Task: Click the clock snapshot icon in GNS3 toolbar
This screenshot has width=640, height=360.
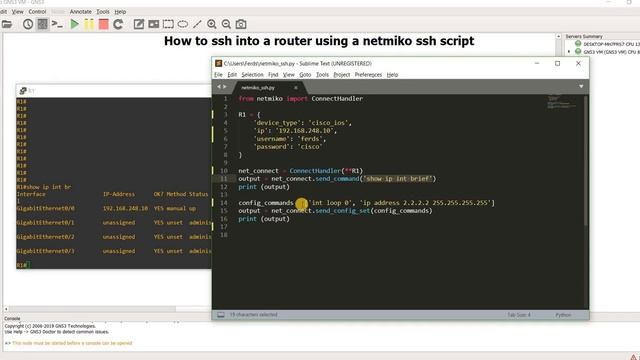Action: [x=28, y=24]
